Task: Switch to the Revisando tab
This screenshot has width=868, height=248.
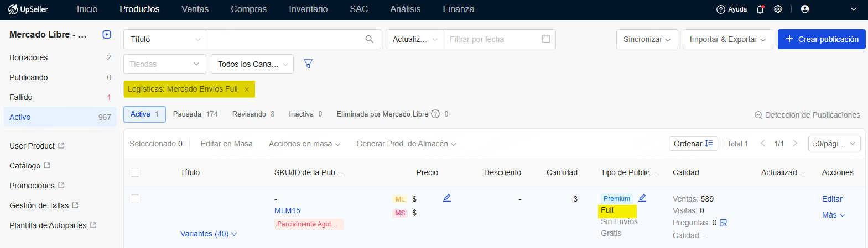Action: click(x=253, y=114)
